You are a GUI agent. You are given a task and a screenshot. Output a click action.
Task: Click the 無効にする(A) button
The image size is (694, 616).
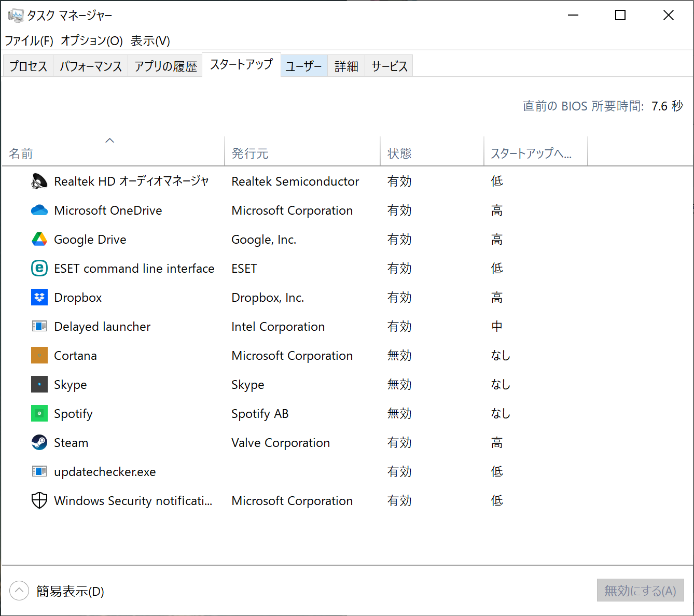click(641, 590)
